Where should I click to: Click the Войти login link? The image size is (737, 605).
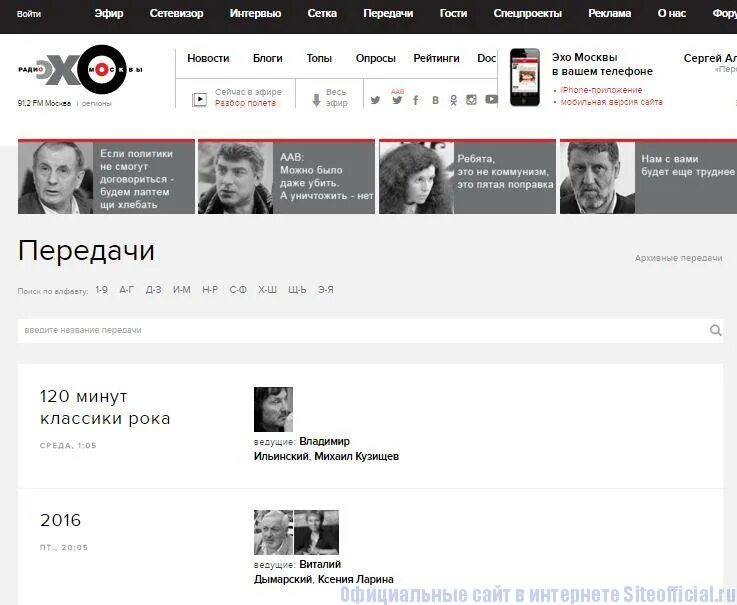tap(29, 14)
